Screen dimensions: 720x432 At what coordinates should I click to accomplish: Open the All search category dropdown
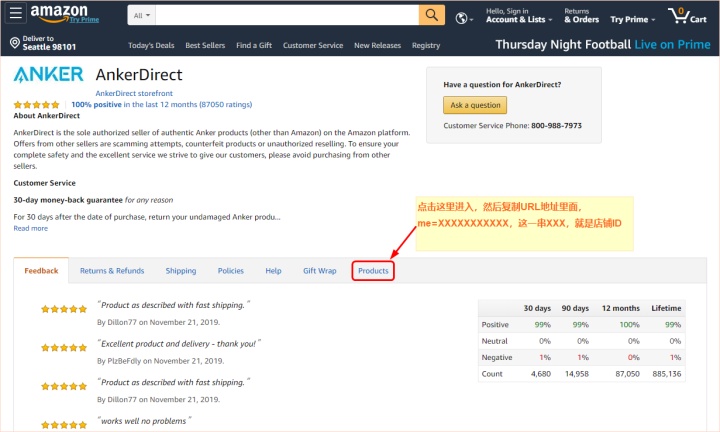click(x=141, y=15)
